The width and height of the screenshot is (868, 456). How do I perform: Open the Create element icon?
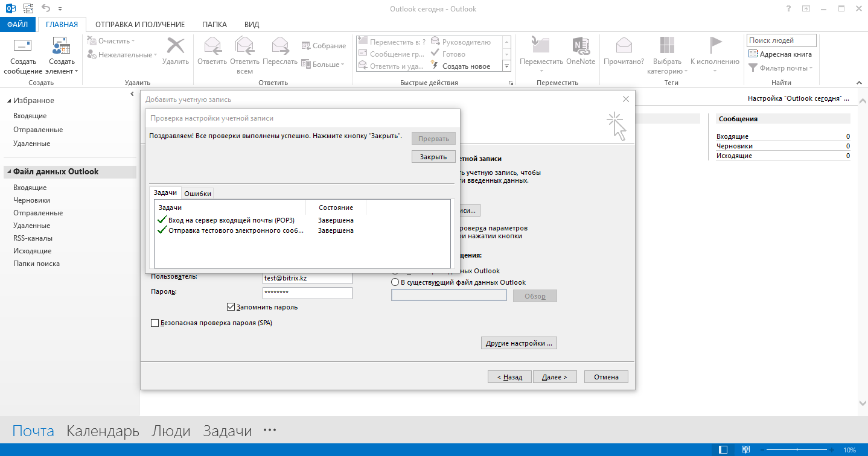click(x=62, y=46)
